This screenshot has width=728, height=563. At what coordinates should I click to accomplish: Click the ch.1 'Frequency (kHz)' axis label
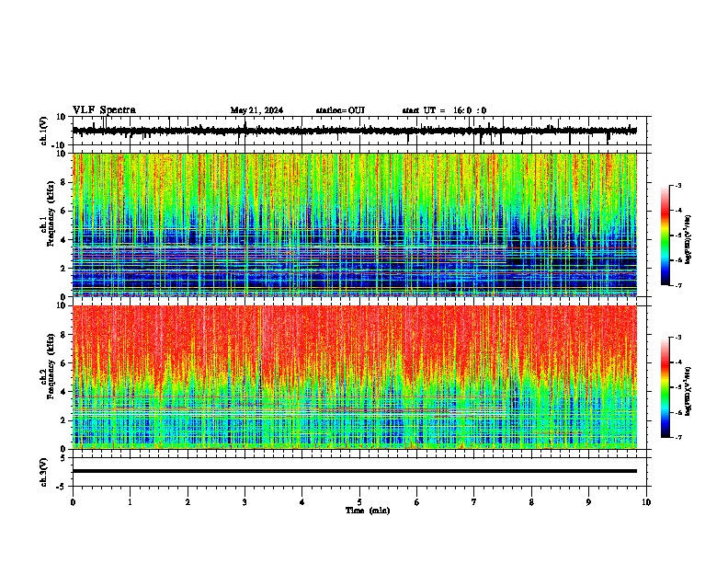click(x=51, y=214)
